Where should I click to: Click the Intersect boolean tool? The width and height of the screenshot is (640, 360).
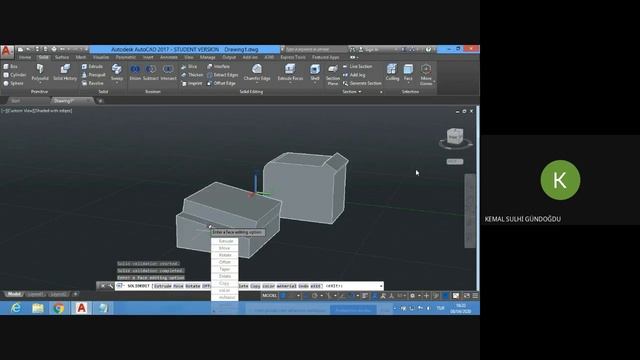[x=168, y=72]
